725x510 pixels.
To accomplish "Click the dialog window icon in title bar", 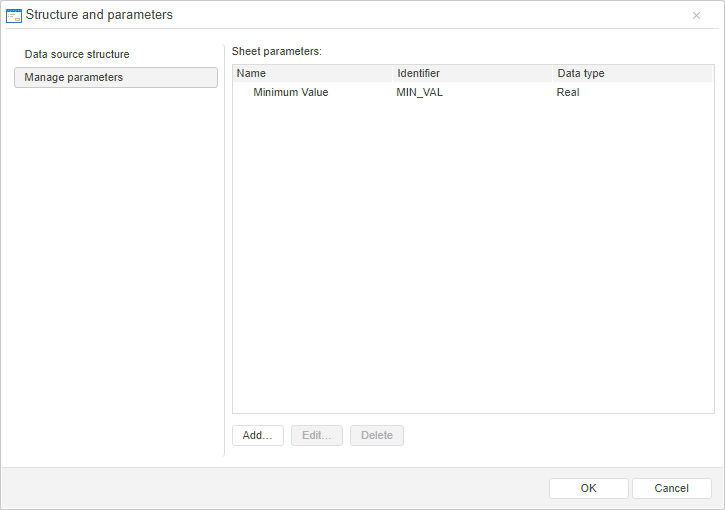I will [14, 15].
